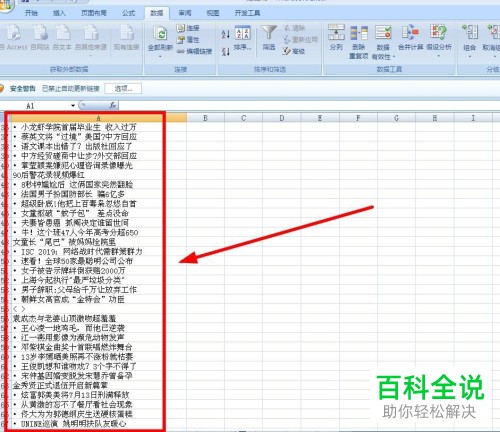Select cell about 上海今起执行 garbage sorting
500x432 pixels.
[x=98, y=280]
